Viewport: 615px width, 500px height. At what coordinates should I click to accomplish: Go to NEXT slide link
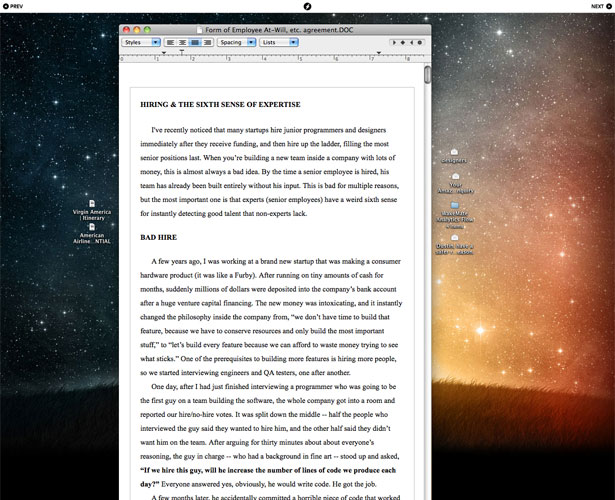[x=601, y=6]
